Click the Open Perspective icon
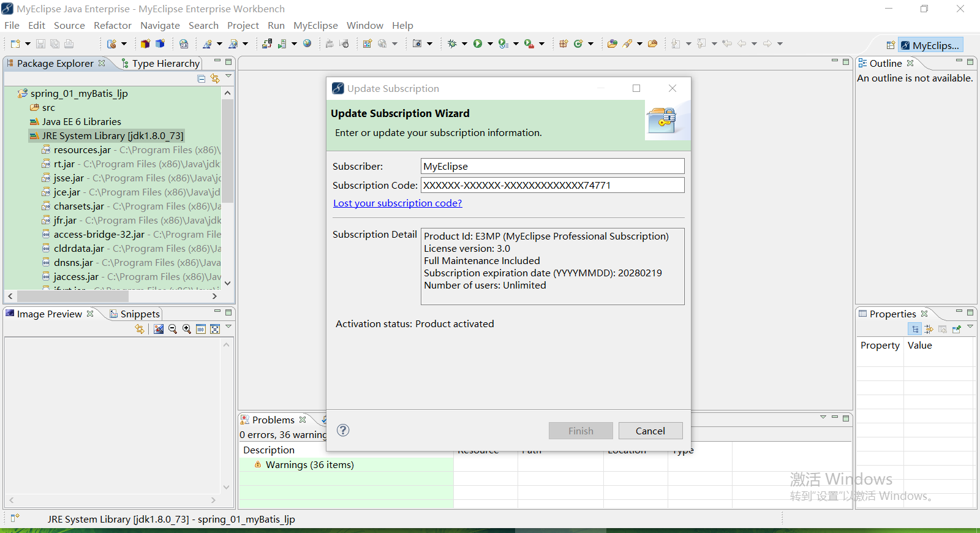Screen dimensions: 980x533 [x=891, y=45]
